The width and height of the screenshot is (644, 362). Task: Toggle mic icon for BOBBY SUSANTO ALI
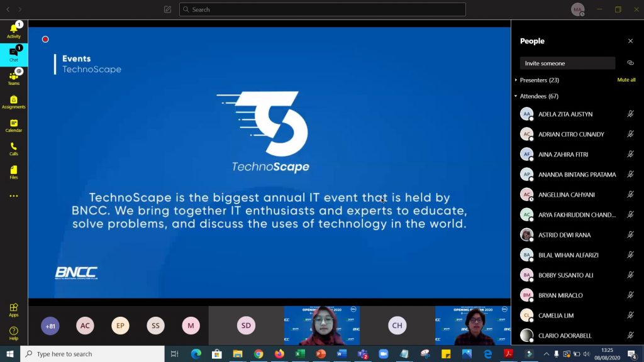pos(630,275)
